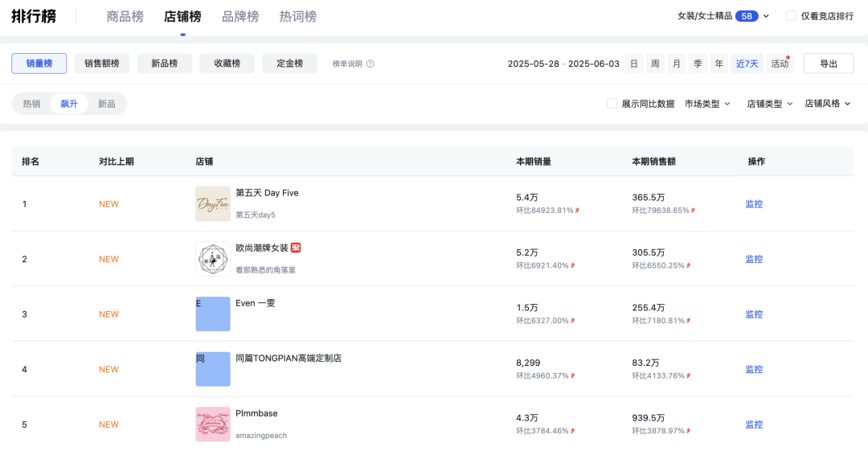Image resolution: width=868 pixels, height=451 pixels.
Task: Expand the 店铺风格 dropdown
Action: [x=828, y=104]
